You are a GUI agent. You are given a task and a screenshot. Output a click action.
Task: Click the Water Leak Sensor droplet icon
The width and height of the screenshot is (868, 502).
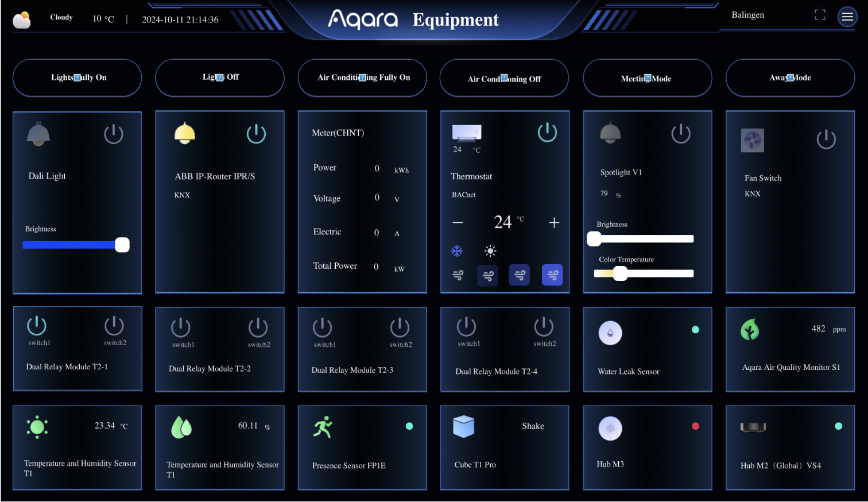pyautogui.click(x=610, y=333)
